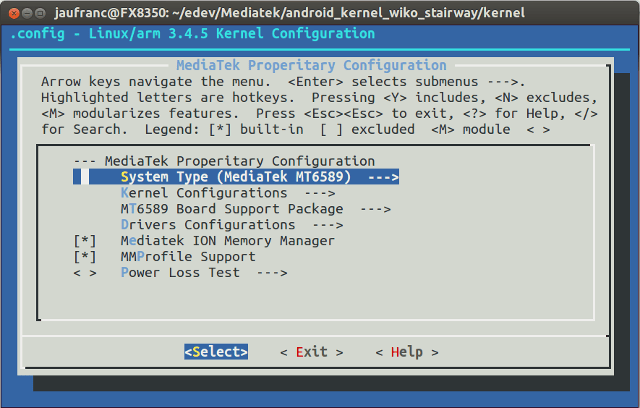This screenshot has width=640, height=408.
Task: Click the arrow after Power Loss Test
Action: click(272, 273)
